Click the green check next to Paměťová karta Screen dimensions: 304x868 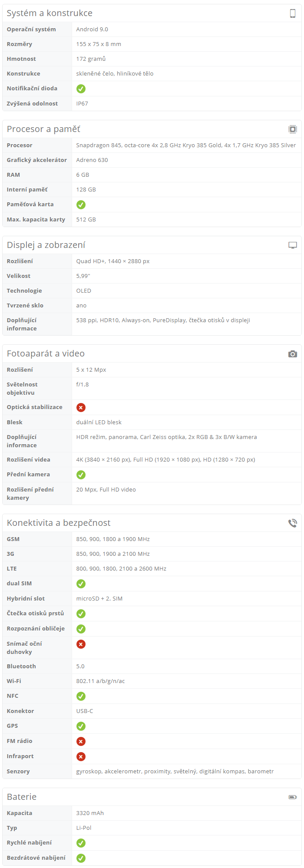click(x=81, y=205)
